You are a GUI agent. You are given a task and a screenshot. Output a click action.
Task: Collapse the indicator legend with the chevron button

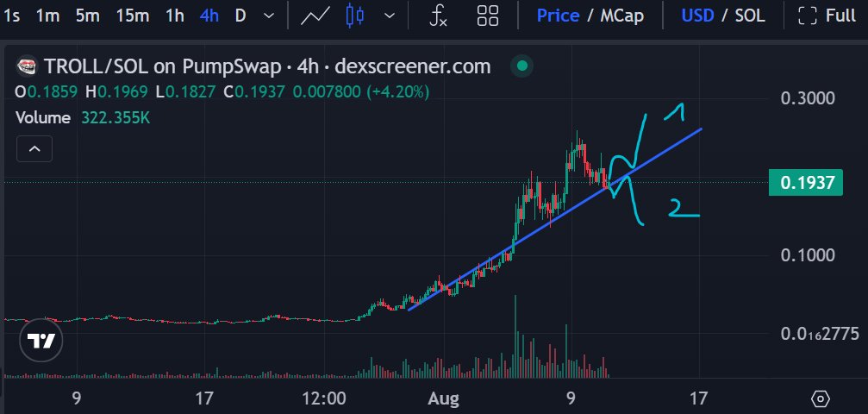pos(34,148)
